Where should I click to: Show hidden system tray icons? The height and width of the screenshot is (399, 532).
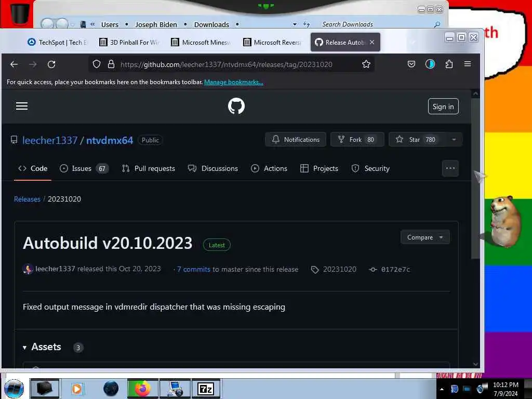[x=442, y=389]
